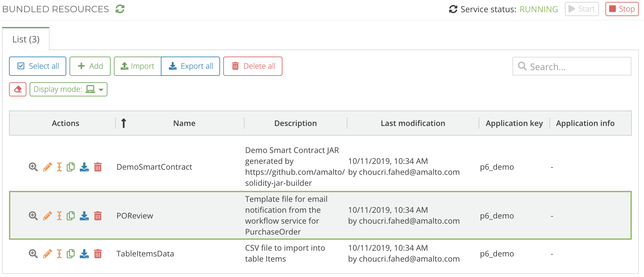644x277 pixels.
Task: Toggle sort arrow next to Name
Action: coord(124,123)
